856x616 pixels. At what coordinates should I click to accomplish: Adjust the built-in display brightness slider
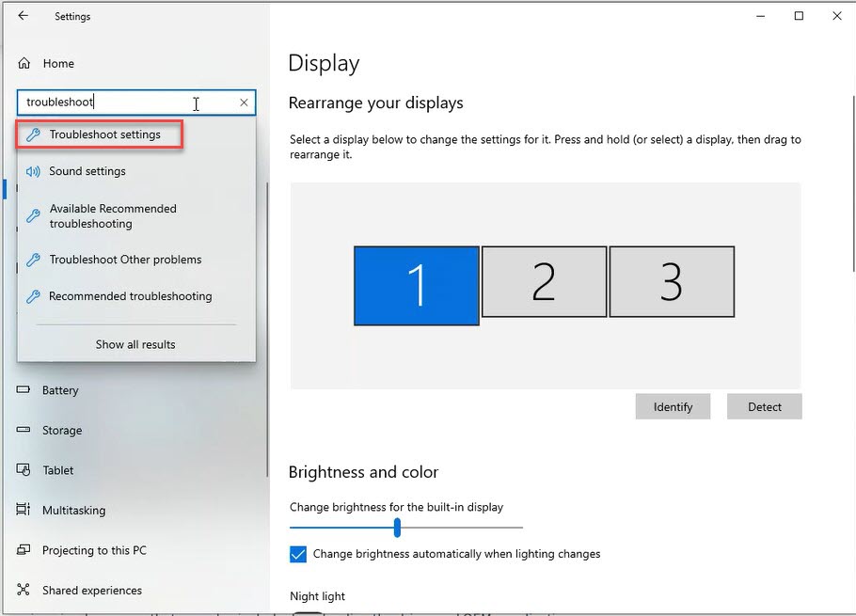click(x=395, y=529)
